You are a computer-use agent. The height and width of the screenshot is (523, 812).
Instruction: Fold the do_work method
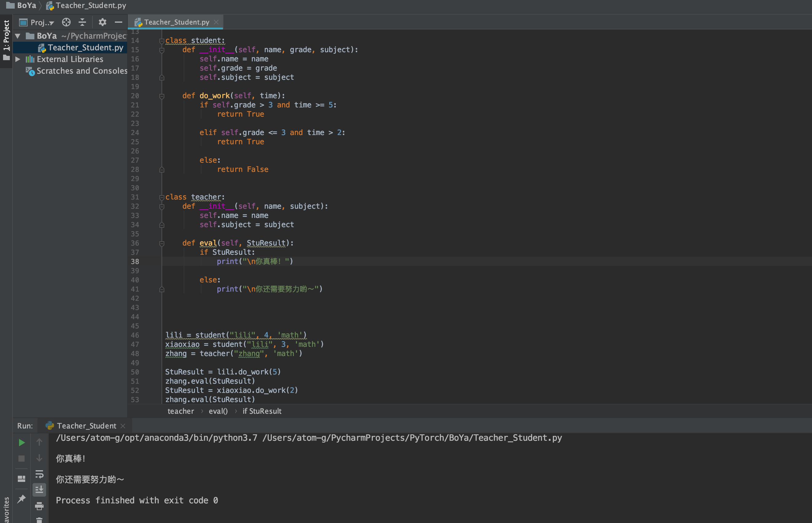click(162, 96)
